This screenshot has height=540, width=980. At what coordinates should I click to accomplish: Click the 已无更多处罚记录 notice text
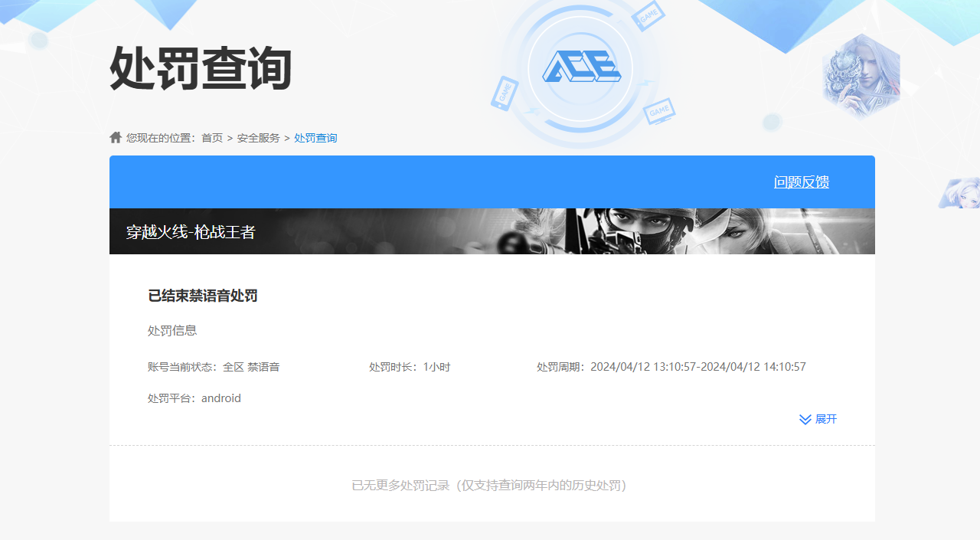pyautogui.click(x=489, y=485)
